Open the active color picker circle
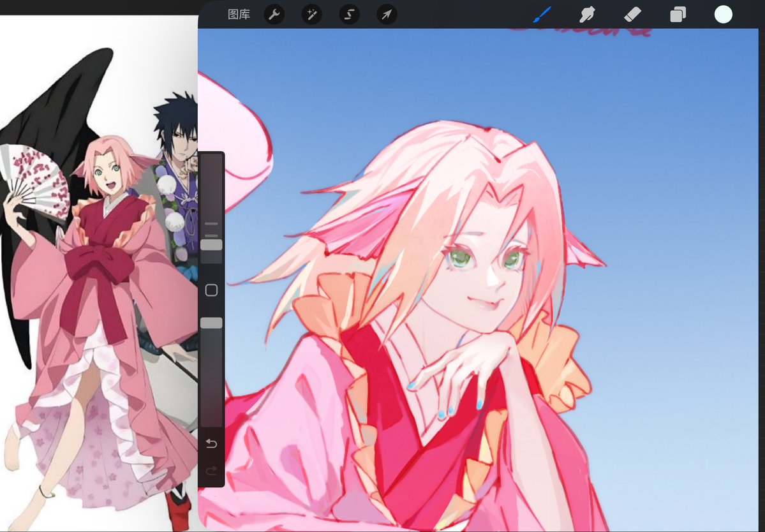Screen dimensions: 765x532 pyautogui.click(x=723, y=15)
